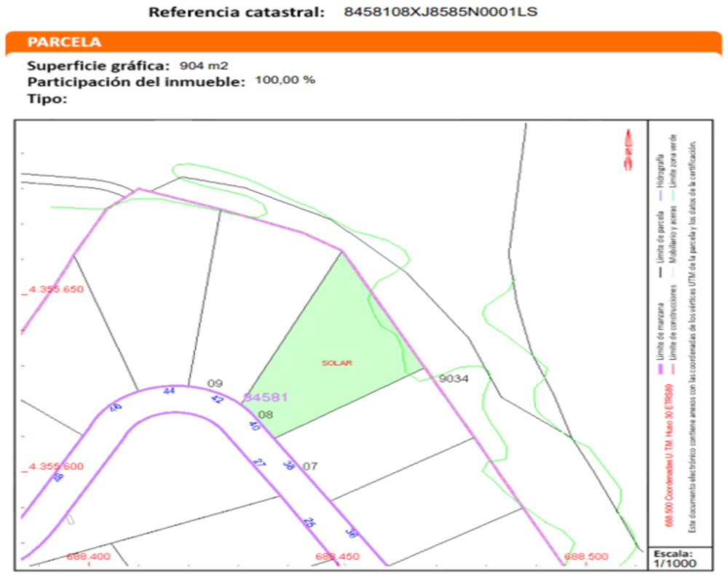Select the green SOLAR parcel label
The width and height of the screenshot is (728, 582).
(336, 362)
